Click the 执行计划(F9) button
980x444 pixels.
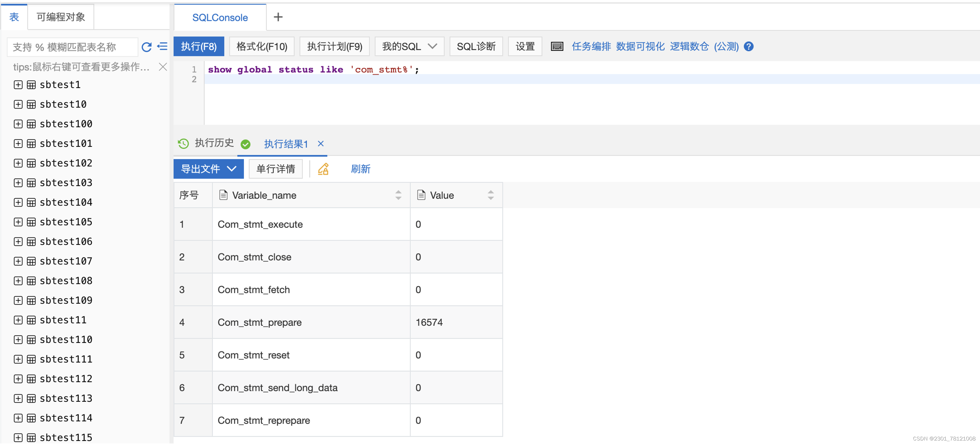point(334,46)
